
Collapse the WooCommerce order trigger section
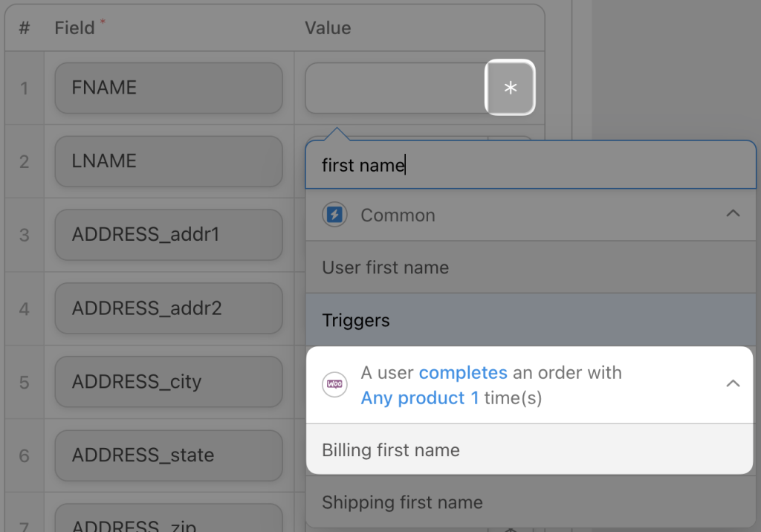(734, 385)
